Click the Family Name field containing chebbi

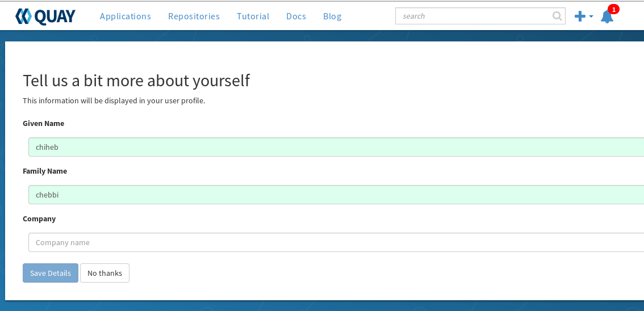[336, 195]
